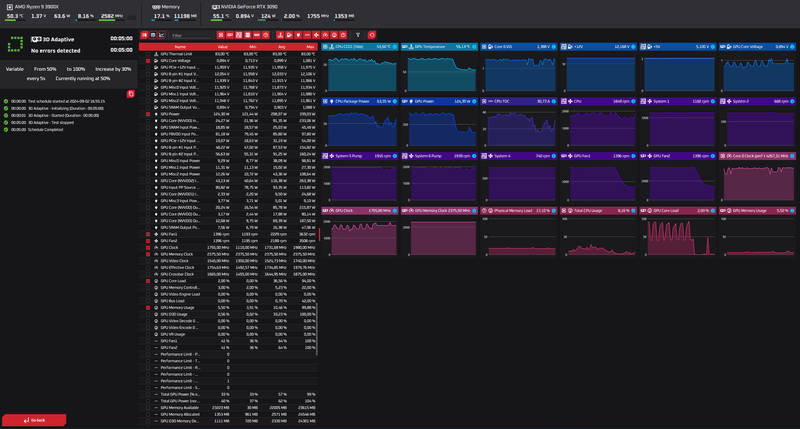This screenshot has width=800, height=429.
Task: Click the 'GPU Video Engine Load' row name
Action: coord(180,294)
